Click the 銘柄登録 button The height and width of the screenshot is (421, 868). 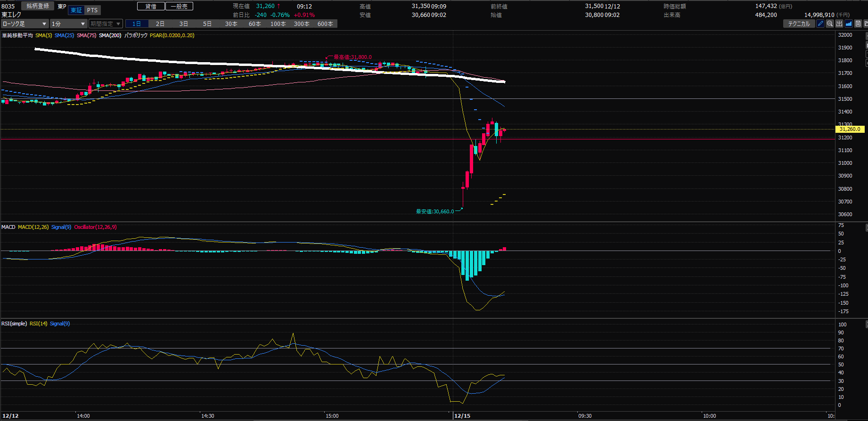[38, 6]
